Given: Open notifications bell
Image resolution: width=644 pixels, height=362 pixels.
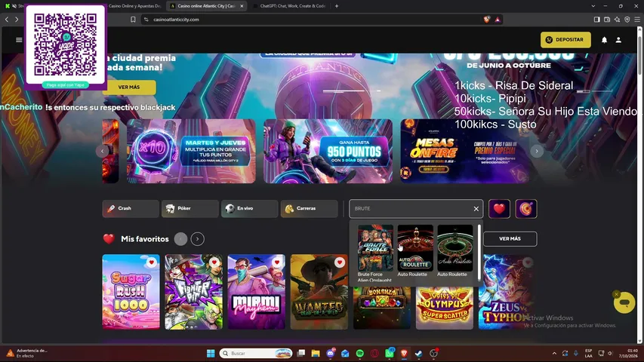Looking at the screenshot, I should pyautogui.click(x=604, y=40).
